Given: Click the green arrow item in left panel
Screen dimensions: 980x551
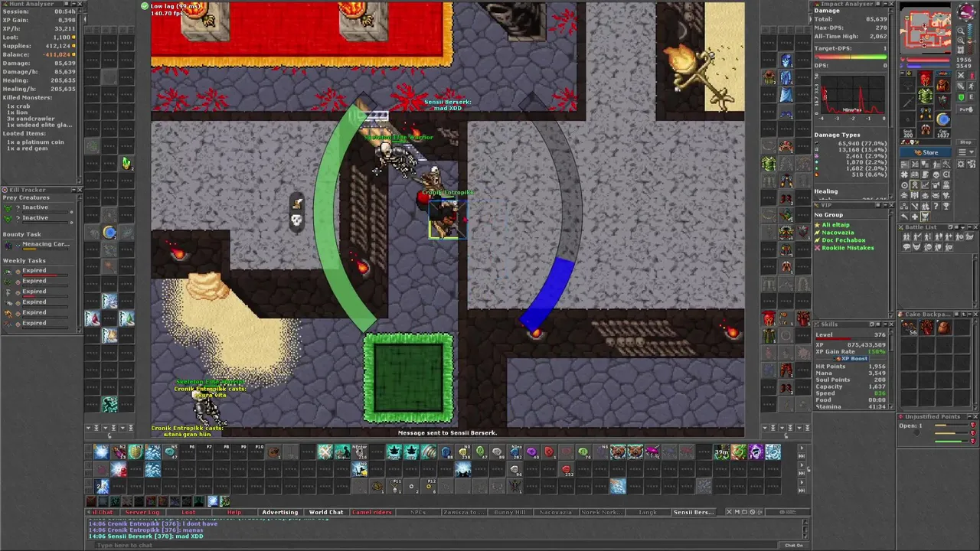Looking at the screenshot, I should tap(126, 163).
